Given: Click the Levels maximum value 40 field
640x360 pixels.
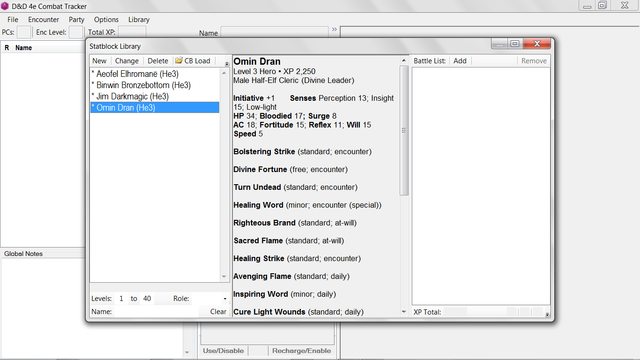Looking at the screenshot, I should pyautogui.click(x=147, y=298).
